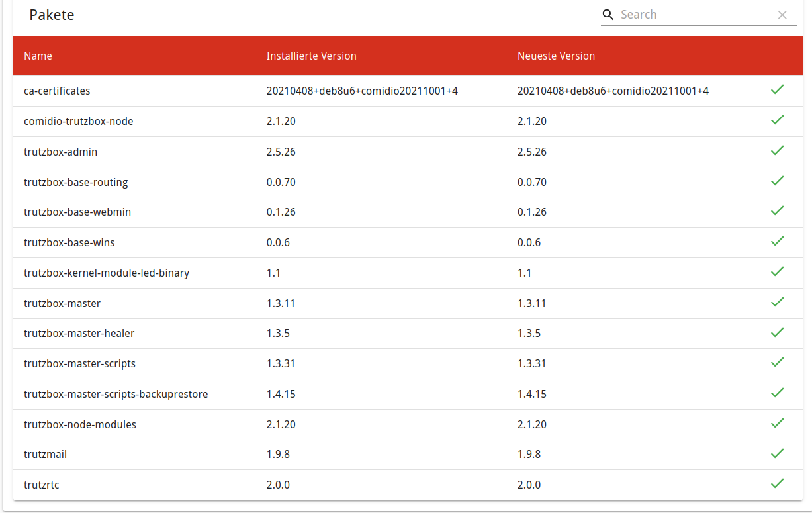Select the trutzbox-base-webmin package row
This screenshot has height=513, width=812.
pyautogui.click(x=77, y=212)
